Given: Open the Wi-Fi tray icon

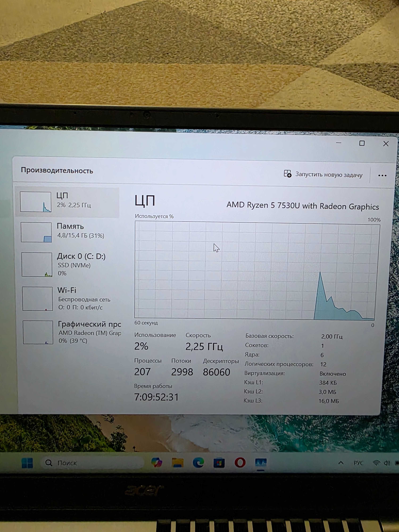Looking at the screenshot, I should click(x=376, y=463).
